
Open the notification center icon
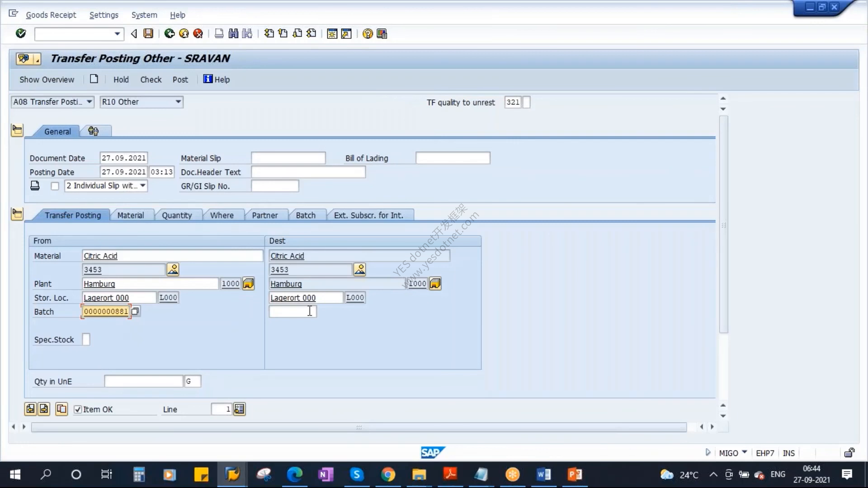(847, 474)
